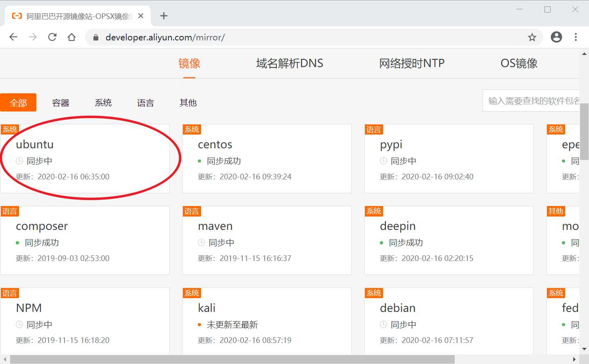Click the scroll-down arrow of vertical scrollbar
589x364 pixels.
tap(584, 349)
